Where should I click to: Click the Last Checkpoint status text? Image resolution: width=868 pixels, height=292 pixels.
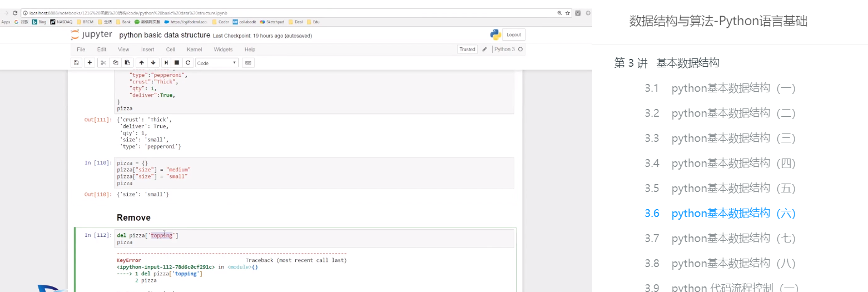point(262,36)
